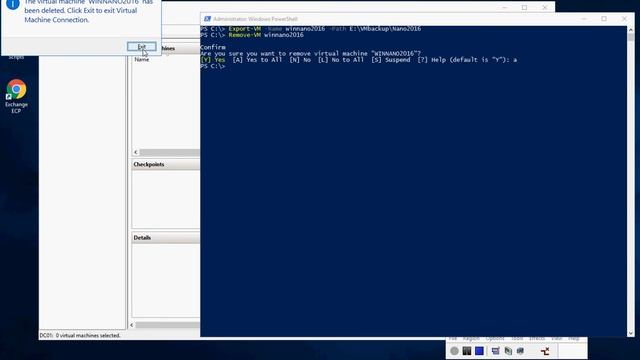Click Exit in the deleted VM dialog
This screenshot has width=640, height=360.
[x=141, y=47]
